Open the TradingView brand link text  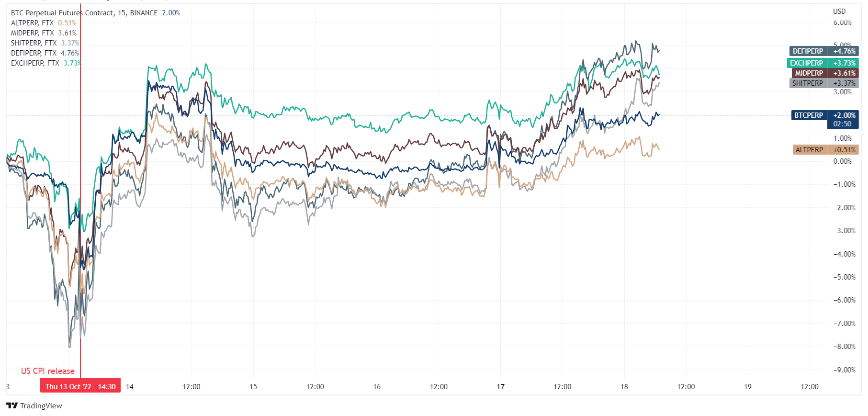pyautogui.click(x=41, y=405)
